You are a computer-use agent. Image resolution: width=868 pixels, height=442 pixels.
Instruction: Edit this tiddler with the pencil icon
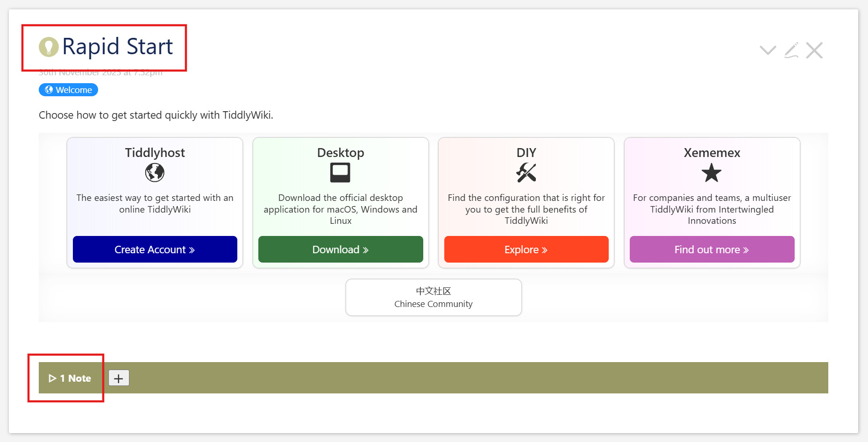tap(791, 50)
